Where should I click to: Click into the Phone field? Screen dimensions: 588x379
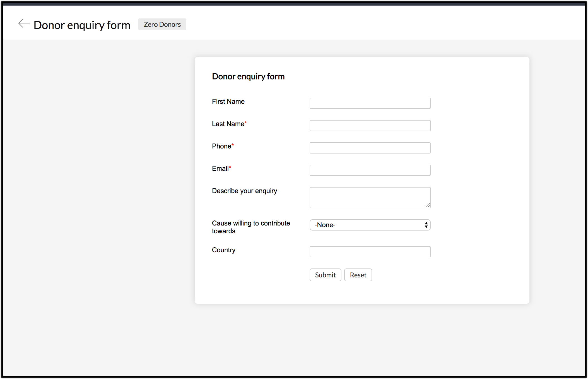pos(370,148)
